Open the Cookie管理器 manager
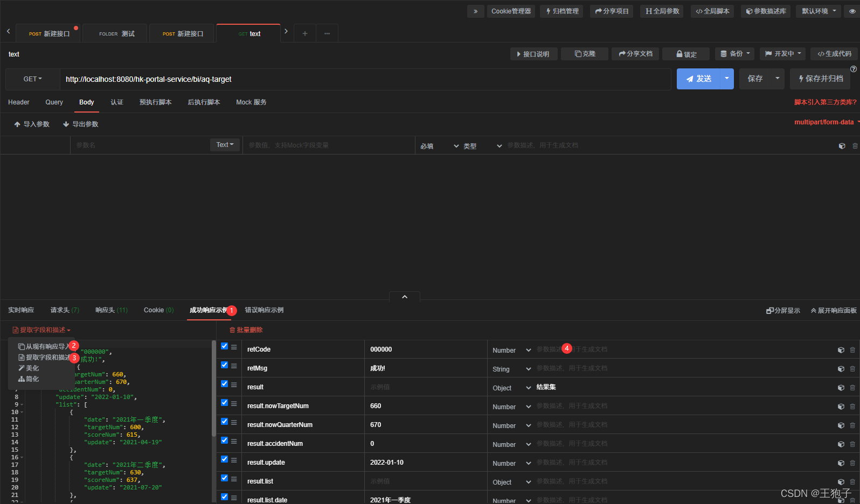The image size is (860, 504). (x=511, y=11)
